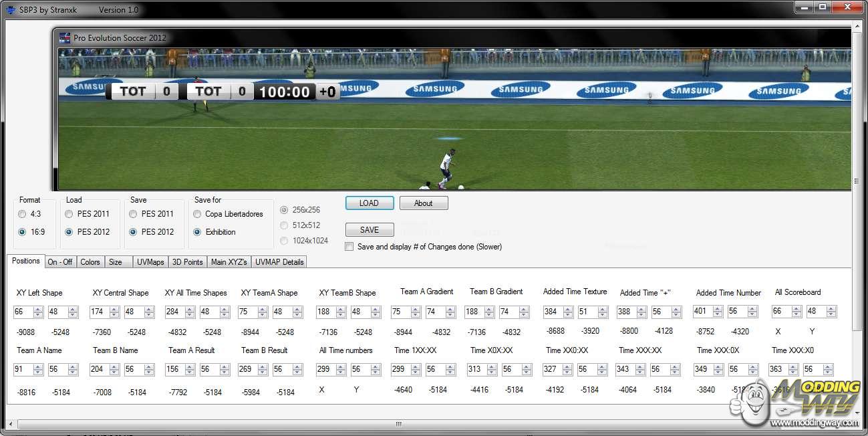Select 16:9 format radio button

tap(22, 232)
